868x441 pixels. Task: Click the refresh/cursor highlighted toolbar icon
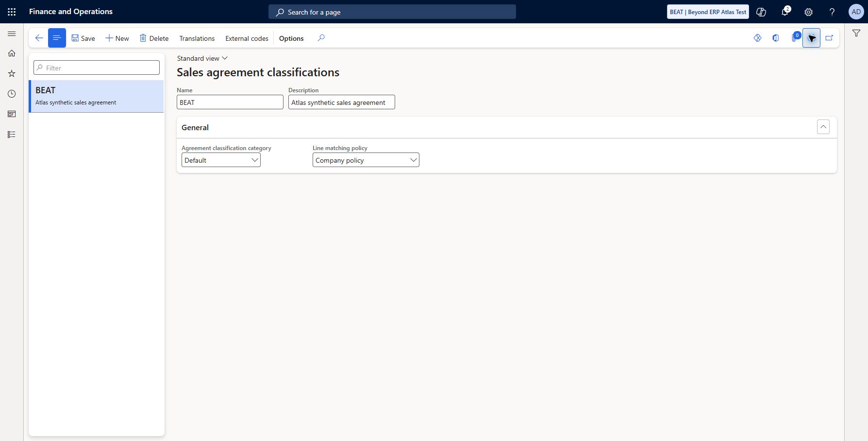(811, 38)
